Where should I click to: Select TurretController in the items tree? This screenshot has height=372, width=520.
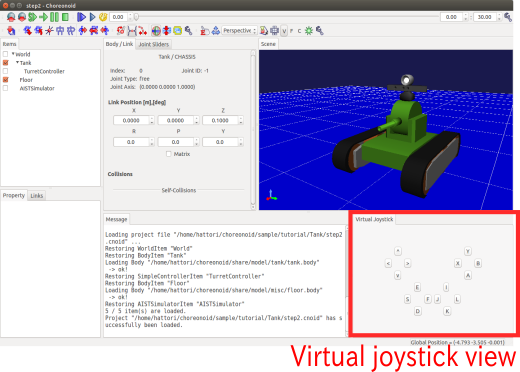tap(44, 71)
